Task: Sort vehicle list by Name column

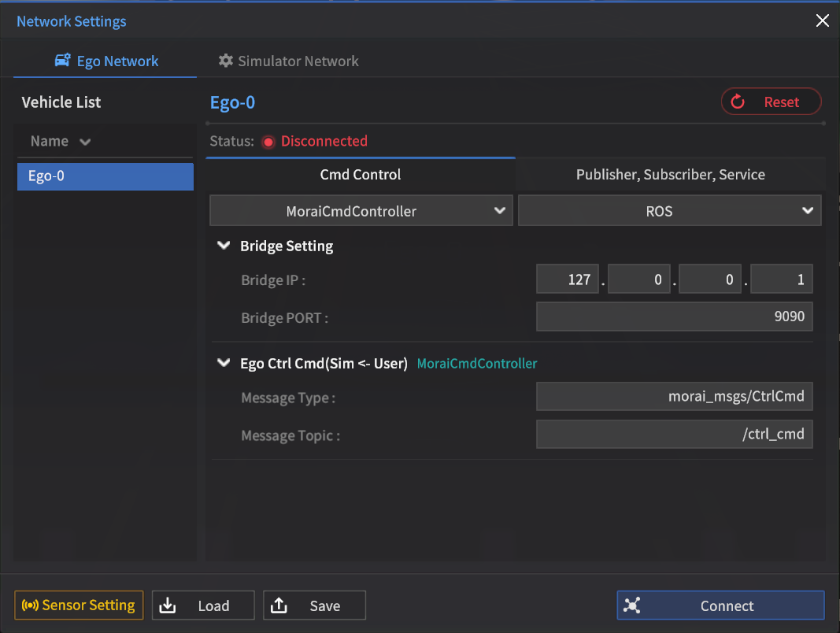Action: (x=60, y=142)
